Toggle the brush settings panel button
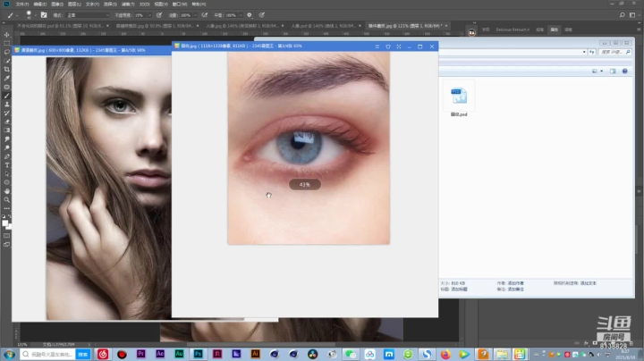The width and height of the screenshot is (644, 361). coord(44,15)
